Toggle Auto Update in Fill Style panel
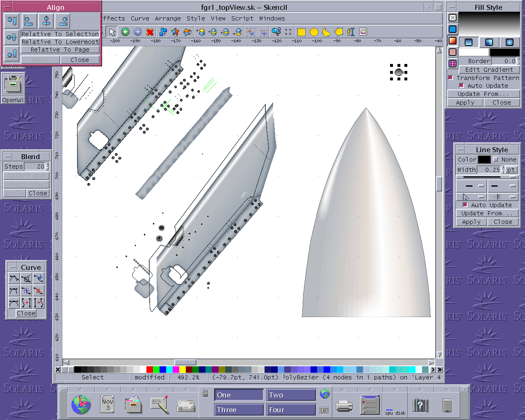Image resolution: width=525 pixels, height=420 pixels. click(x=461, y=86)
